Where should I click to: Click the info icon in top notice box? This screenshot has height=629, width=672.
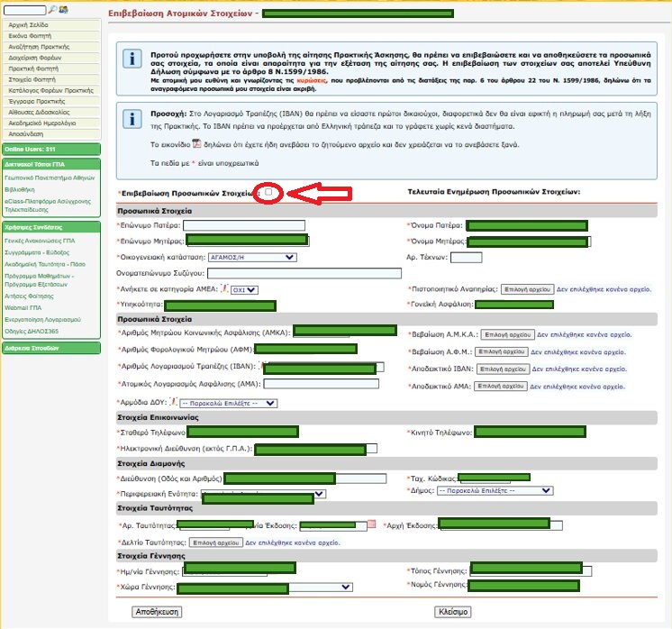coord(132,59)
